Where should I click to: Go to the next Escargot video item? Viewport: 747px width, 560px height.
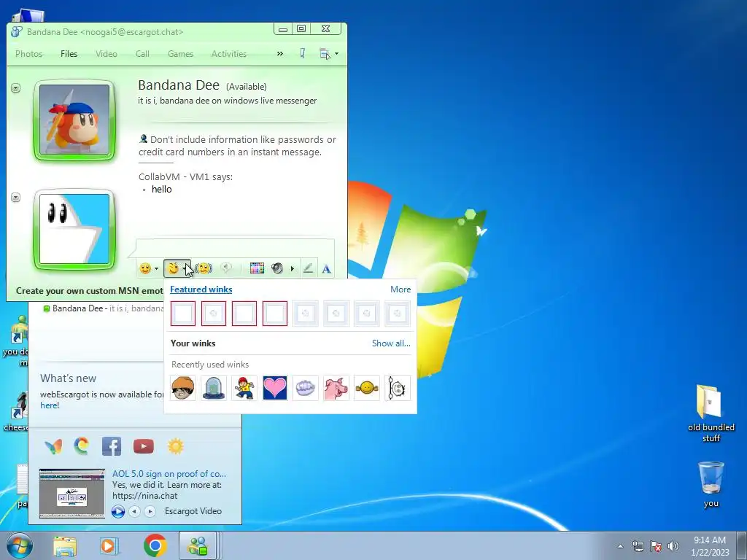tap(150, 511)
